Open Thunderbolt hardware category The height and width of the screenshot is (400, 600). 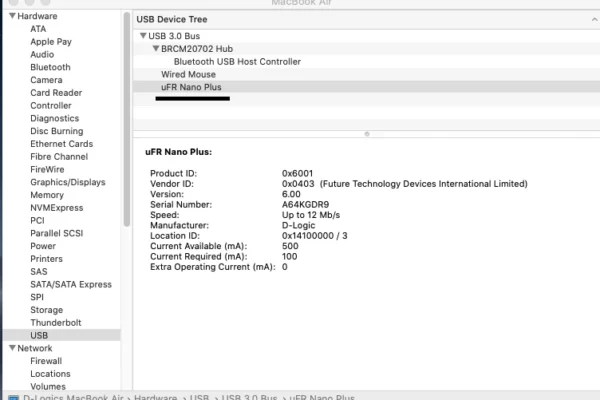point(56,323)
